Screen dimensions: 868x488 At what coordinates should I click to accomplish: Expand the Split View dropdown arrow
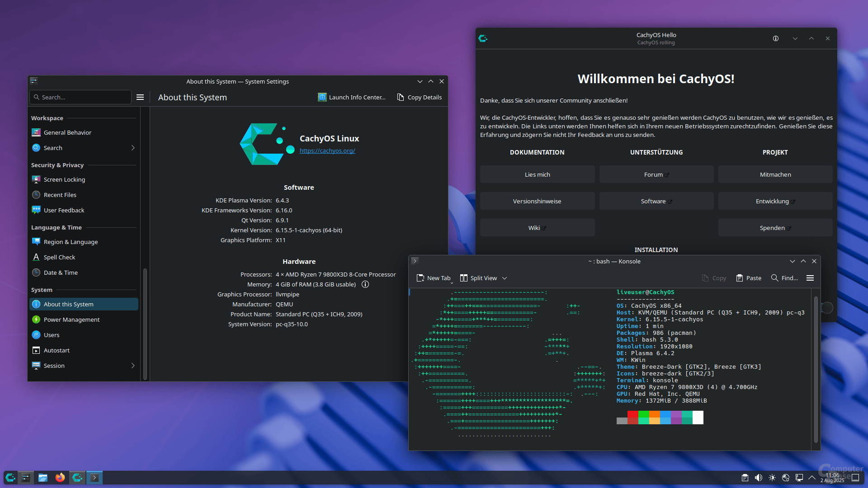[505, 278]
